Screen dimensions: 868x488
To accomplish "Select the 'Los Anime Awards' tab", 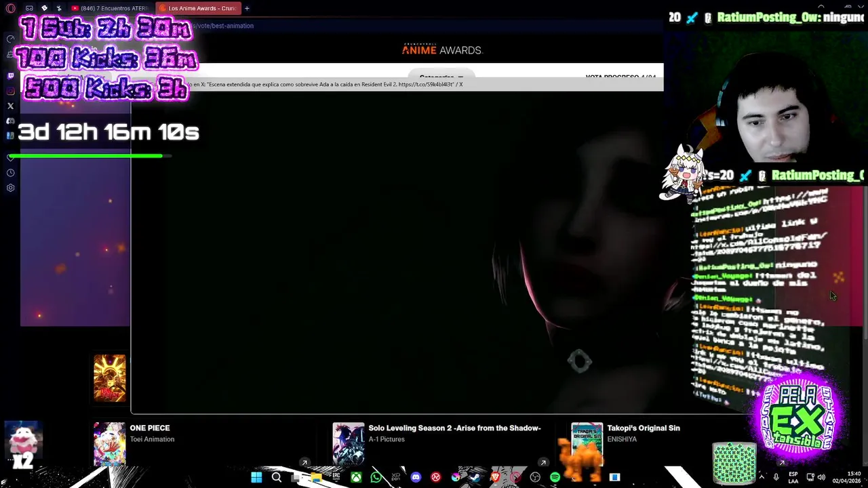I will pos(198,8).
